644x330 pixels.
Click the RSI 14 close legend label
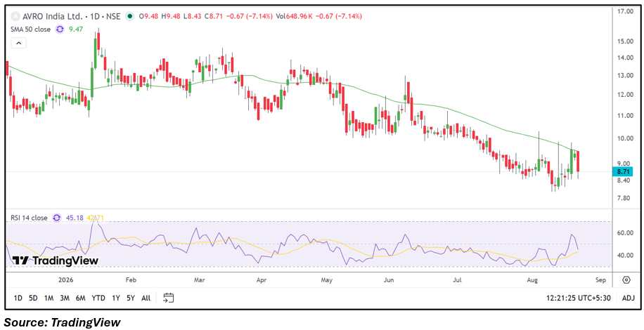pyautogui.click(x=30, y=218)
